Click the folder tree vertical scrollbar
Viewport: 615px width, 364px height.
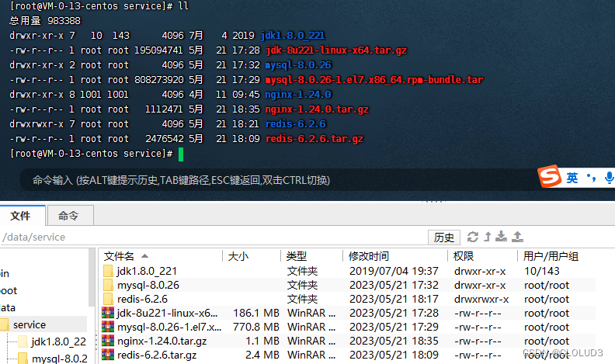click(92, 276)
